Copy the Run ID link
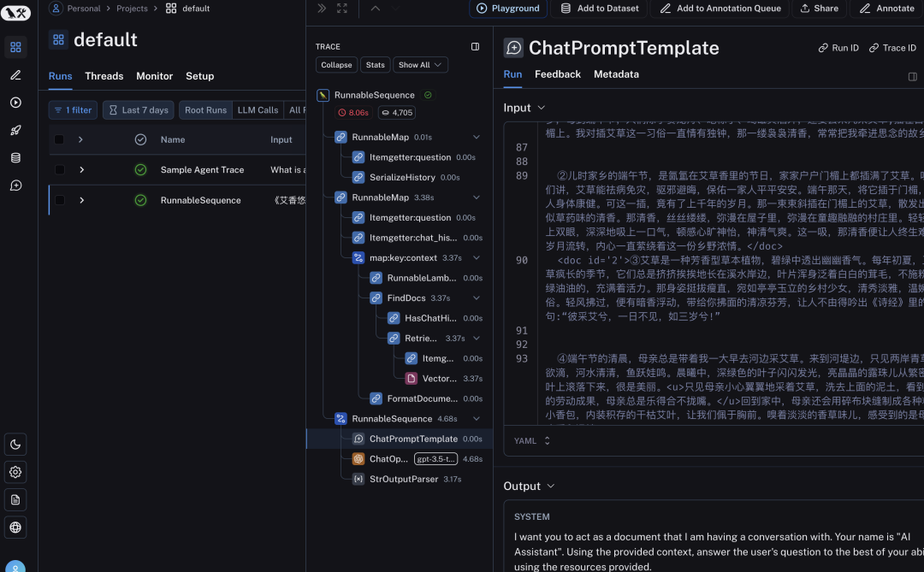Viewport: 924px width, 572px height. pyautogui.click(x=838, y=48)
